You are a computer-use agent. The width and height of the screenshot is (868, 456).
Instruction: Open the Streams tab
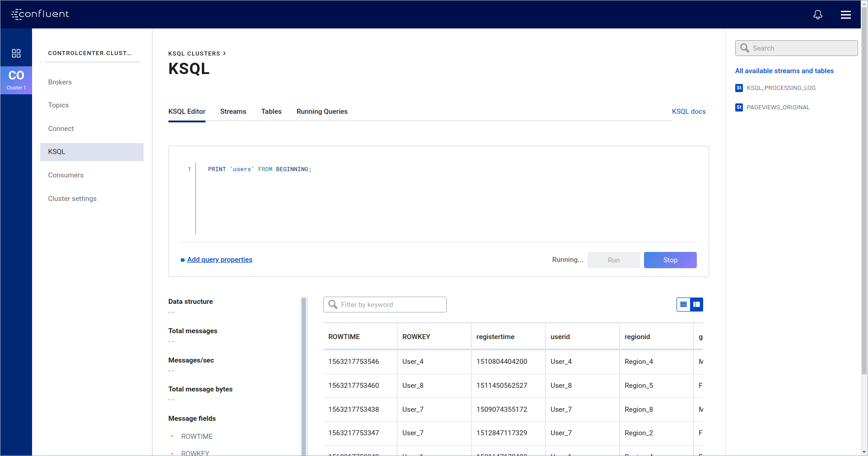[x=233, y=112]
